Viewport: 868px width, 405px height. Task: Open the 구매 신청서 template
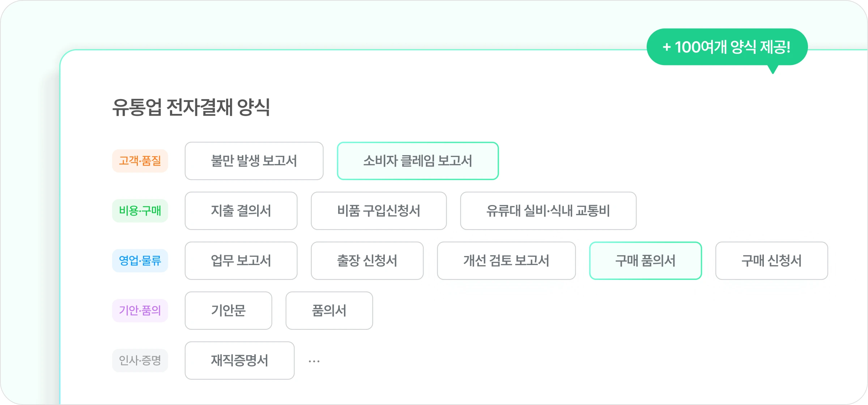pos(771,261)
